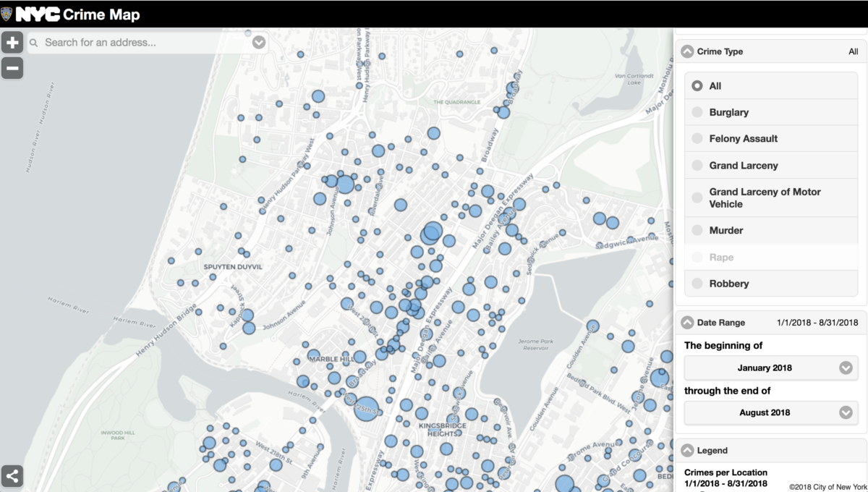Click the 1/1/2018 - 8/31/2018 date summary

pyautogui.click(x=817, y=323)
